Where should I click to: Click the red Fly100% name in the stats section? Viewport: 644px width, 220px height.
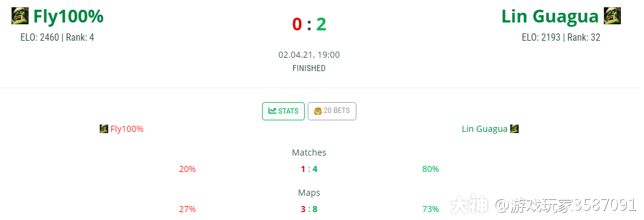[127, 129]
